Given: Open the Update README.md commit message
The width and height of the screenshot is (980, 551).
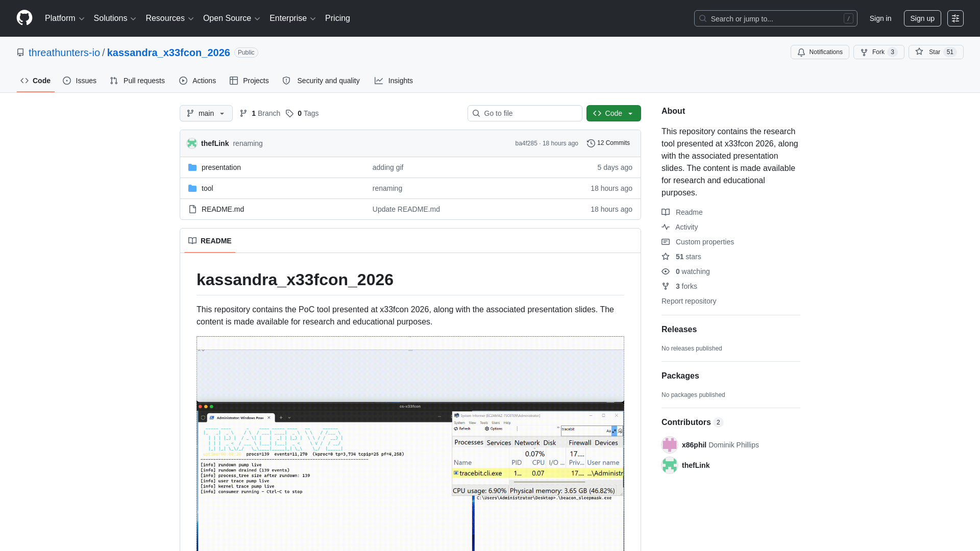Looking at the screenshot, I should [406, 209].
